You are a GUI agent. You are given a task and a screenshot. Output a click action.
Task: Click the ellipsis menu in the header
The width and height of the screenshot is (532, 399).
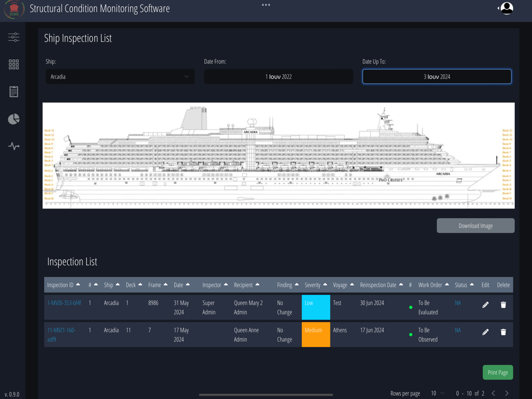click(x=266, y=4)
